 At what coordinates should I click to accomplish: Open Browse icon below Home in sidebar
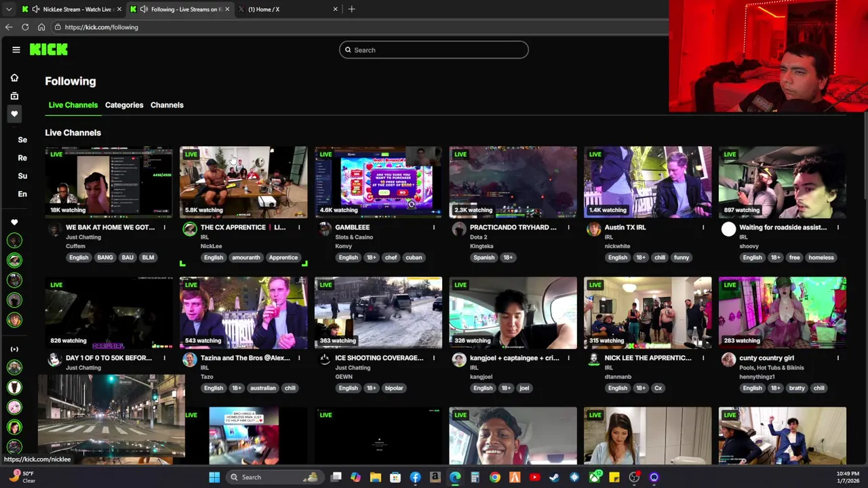[14, 96]
